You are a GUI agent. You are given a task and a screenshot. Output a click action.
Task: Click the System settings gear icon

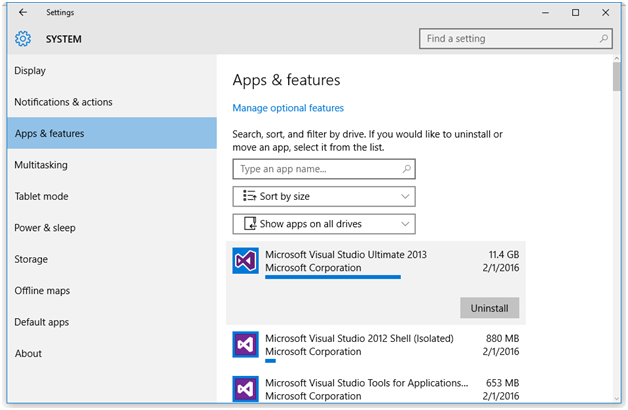click(x=23, y=39)
